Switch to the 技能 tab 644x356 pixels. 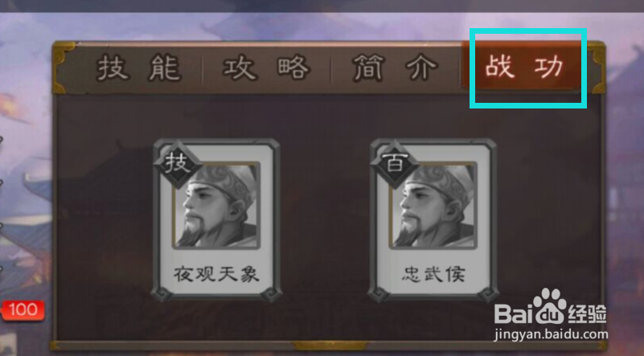[x=139, y=68]
